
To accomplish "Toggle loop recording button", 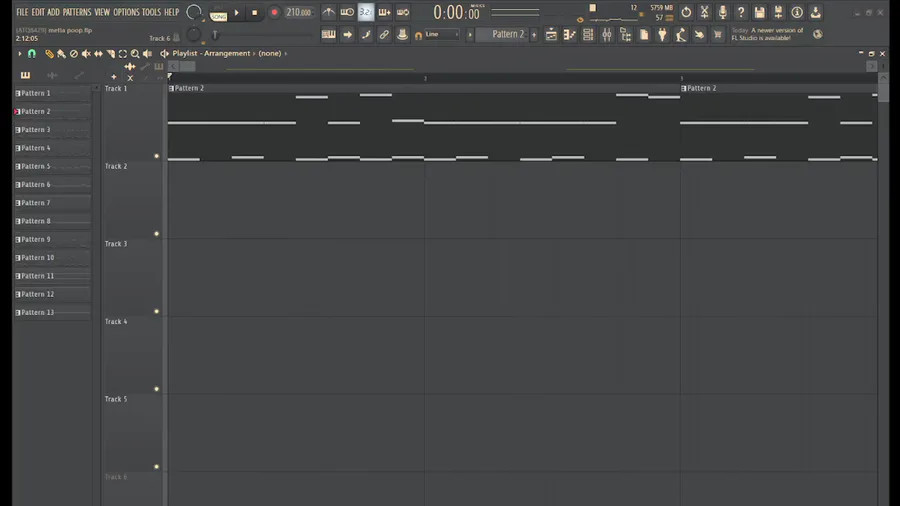I will [x=403, y=12].
